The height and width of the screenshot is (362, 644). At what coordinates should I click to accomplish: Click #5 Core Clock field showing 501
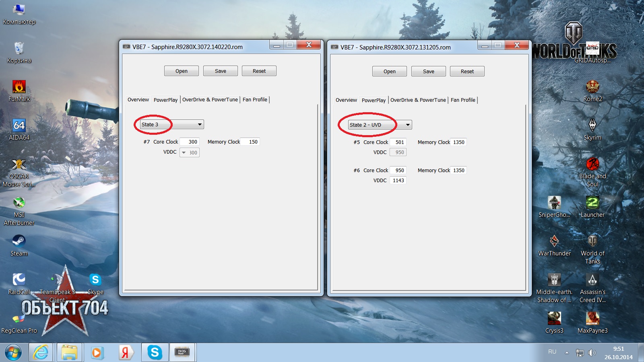(x=398, y=142)
